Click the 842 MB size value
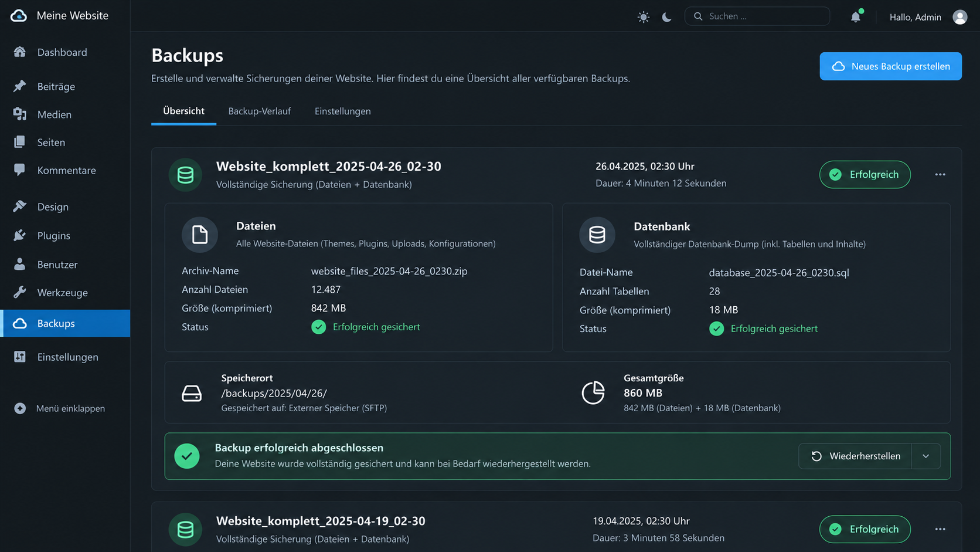The height and width of the screenshot is (552, 980). click(328, 308)
